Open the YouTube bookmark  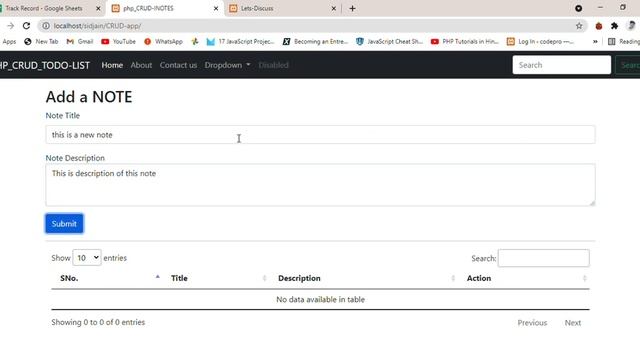[118, 42]
